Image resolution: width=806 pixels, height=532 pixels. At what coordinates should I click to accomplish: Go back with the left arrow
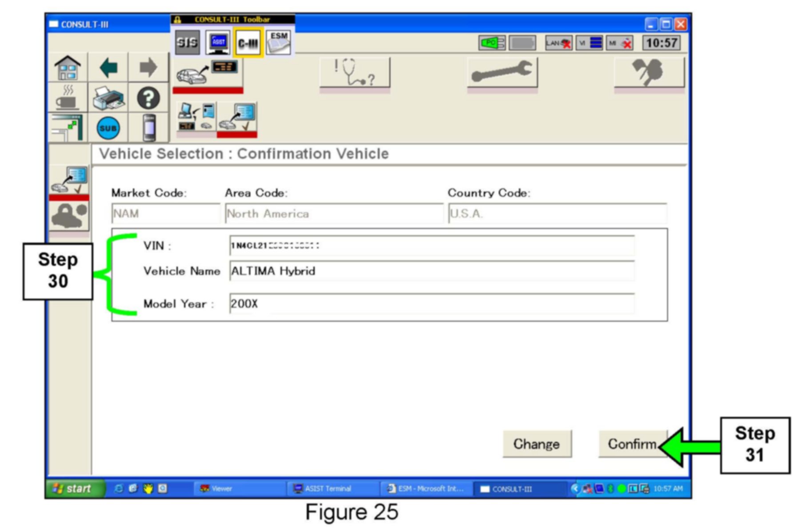[108, 68]
